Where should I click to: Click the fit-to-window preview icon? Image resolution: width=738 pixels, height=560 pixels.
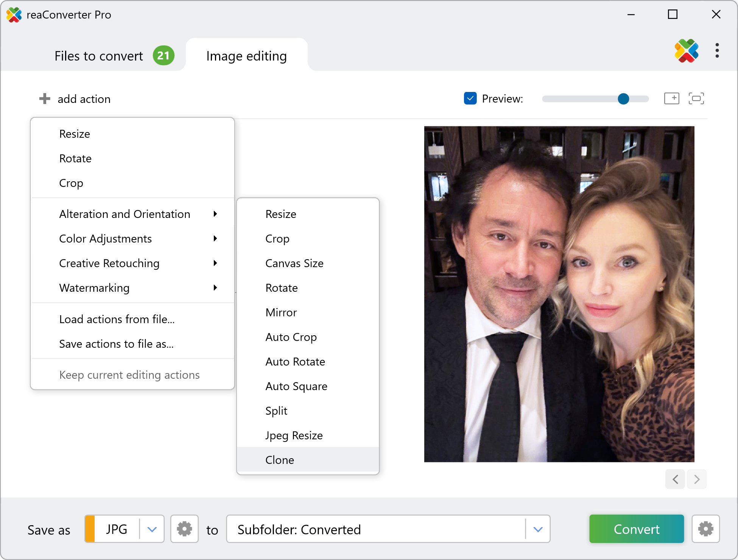click(696, 98)
